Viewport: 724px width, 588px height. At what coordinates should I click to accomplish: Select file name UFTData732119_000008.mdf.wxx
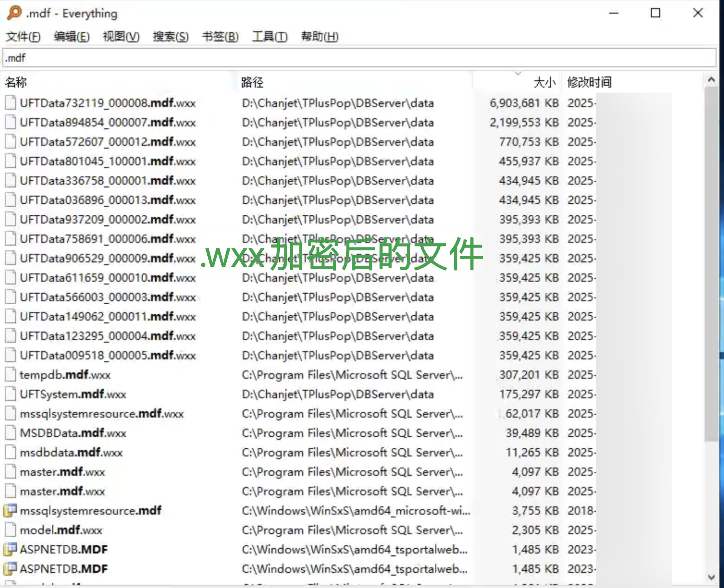(x=108, y=103)
